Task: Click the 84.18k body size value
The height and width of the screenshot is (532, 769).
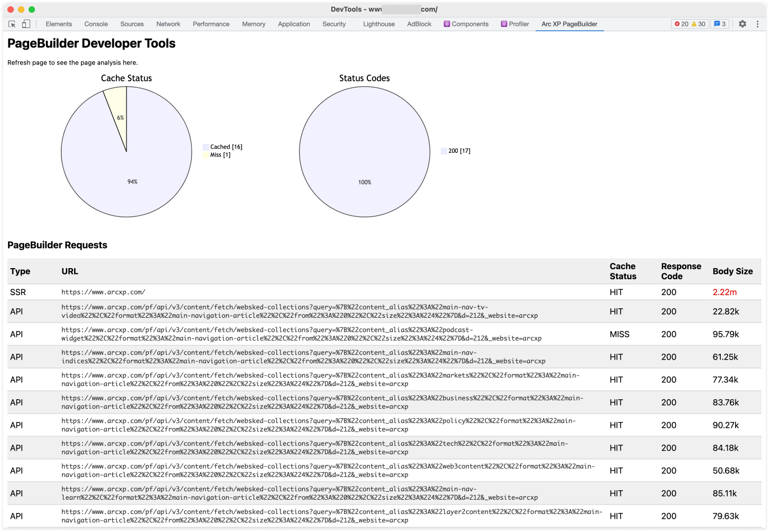Action: [x=725, y=448]
